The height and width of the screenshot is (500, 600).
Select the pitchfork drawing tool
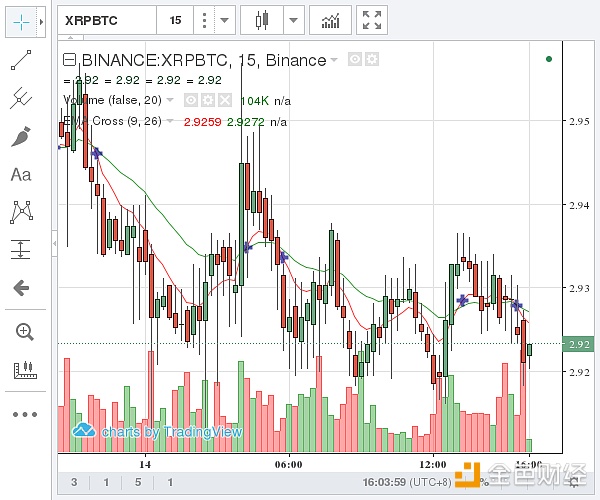[x=21, y=98]
